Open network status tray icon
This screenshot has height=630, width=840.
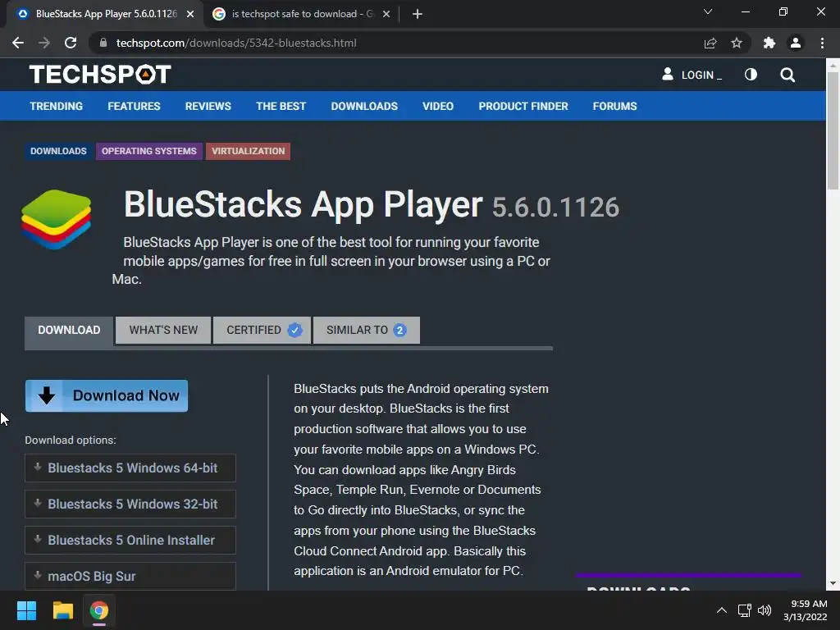click(x=744, y=610)
